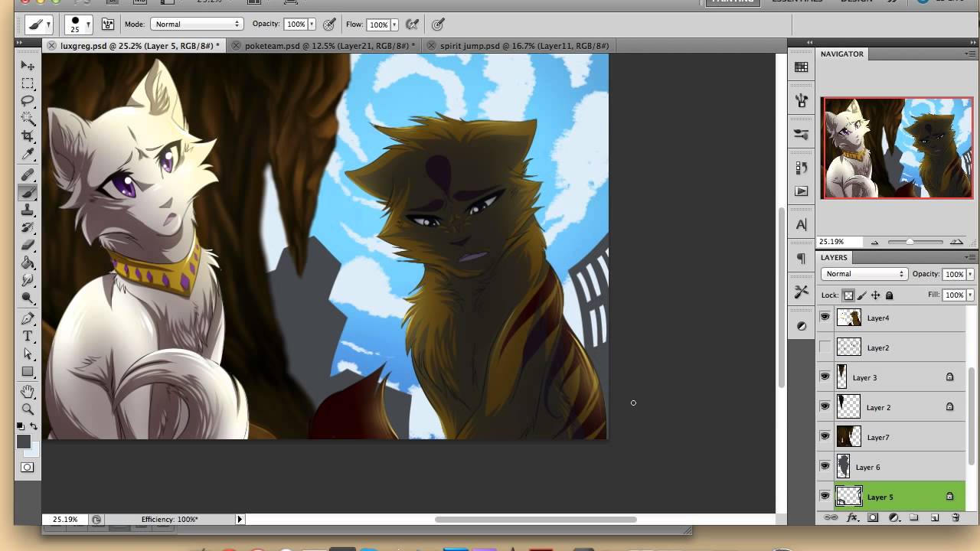Toggle lock all for layer
Screen dimensions: 980x551
[889, 295]
